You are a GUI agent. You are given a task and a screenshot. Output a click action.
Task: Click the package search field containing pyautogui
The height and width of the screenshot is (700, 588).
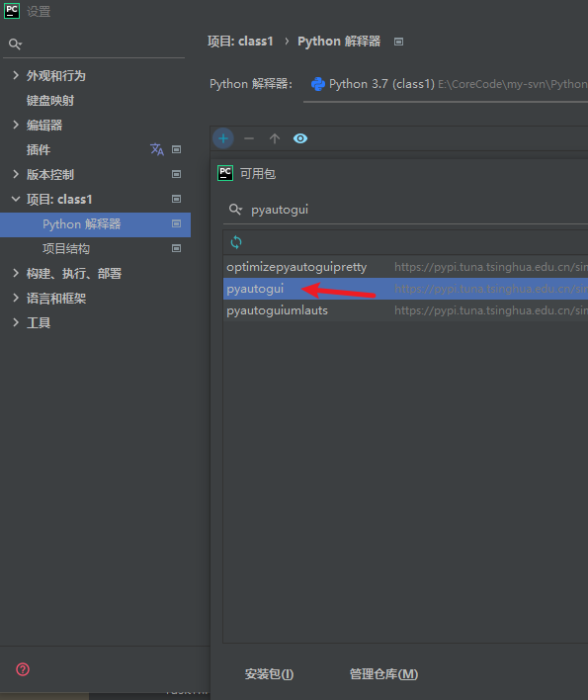(405, 210)
